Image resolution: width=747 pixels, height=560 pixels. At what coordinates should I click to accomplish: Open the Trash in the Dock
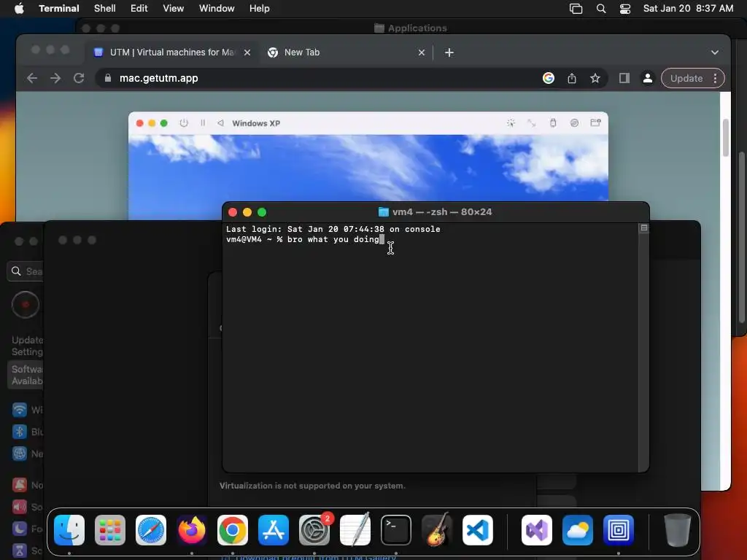(x=678, y=530)
